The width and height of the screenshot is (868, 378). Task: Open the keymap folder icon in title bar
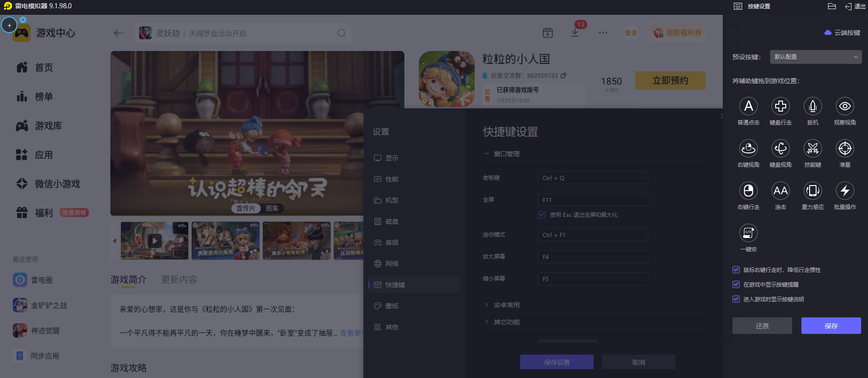tap(832, 6)
